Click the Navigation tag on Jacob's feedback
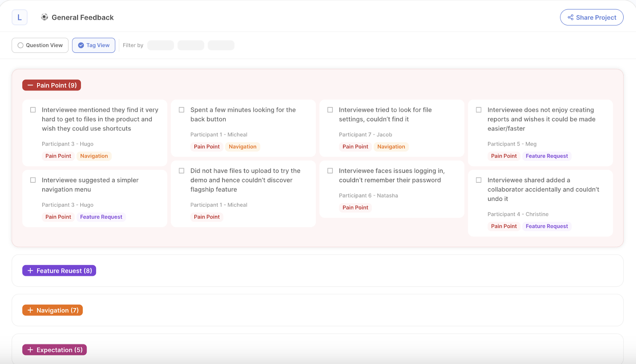The height and width of the screenshot is (364, 636). pyautogui.click(x=391, y=146)
